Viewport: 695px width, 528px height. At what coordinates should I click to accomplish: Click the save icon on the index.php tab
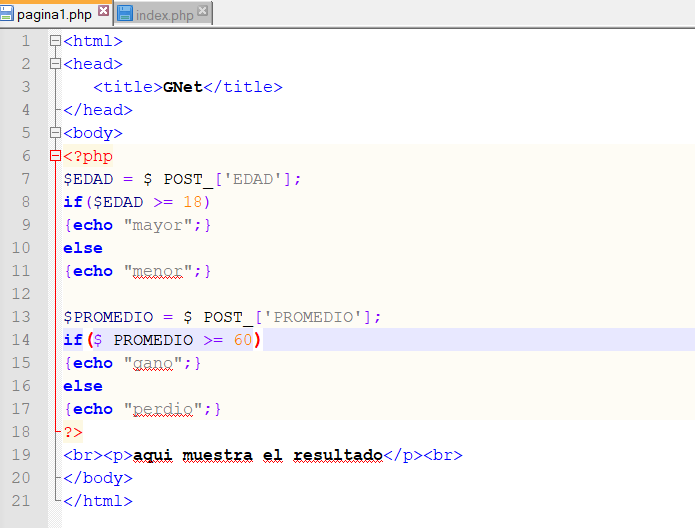pyautogui.click(x=125, y=13)
